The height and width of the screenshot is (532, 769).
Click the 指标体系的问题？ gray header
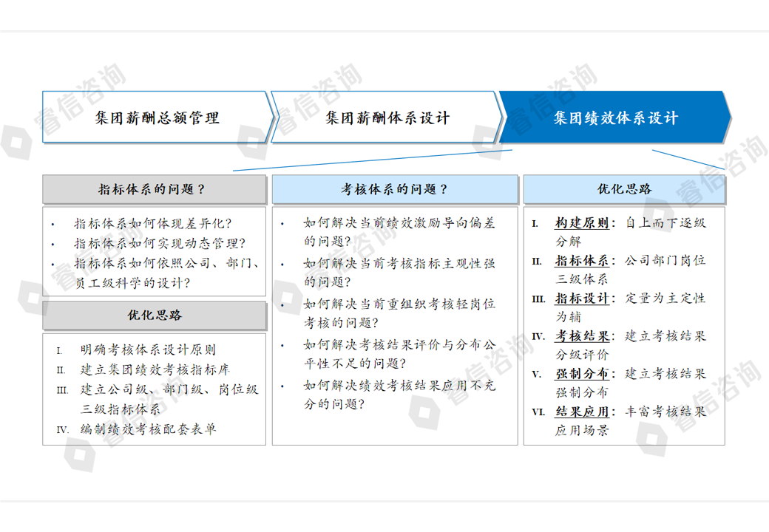coord(154,189)
